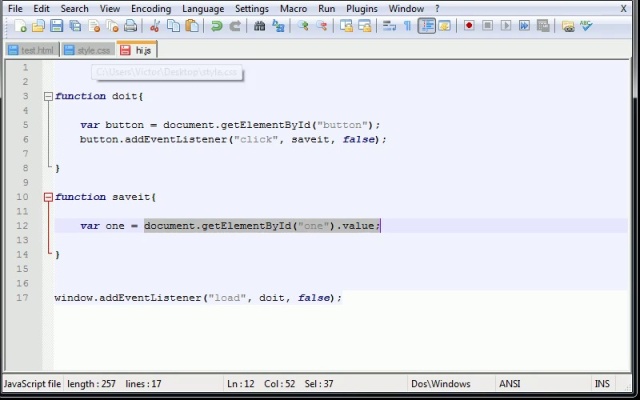Viewport: 640px width, 400px height.
Task: Open the Edit menu
Action: [41, 9]
